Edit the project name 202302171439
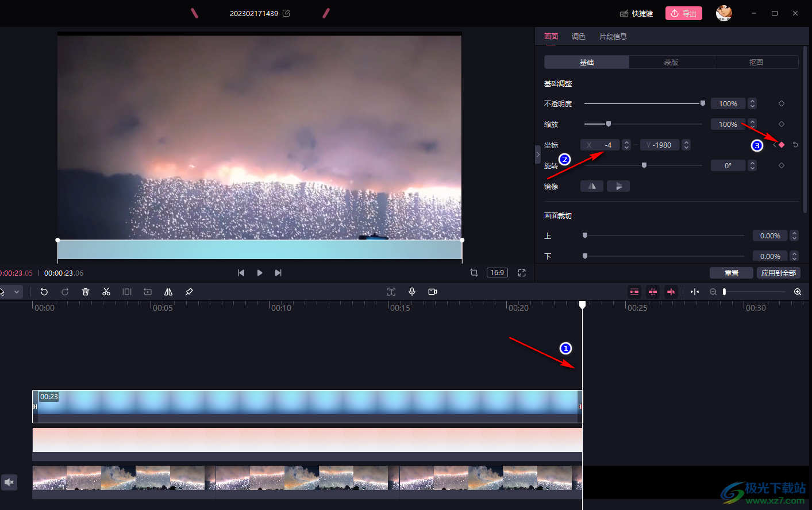Screen dimensions: 812x510 coord(286,13)
